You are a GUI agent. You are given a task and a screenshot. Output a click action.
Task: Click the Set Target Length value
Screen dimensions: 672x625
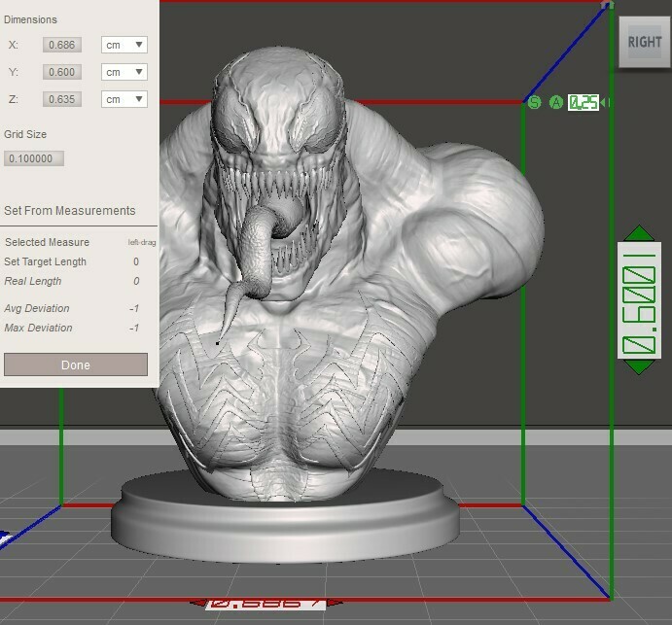pyautogui.click(x=135, y=261)
